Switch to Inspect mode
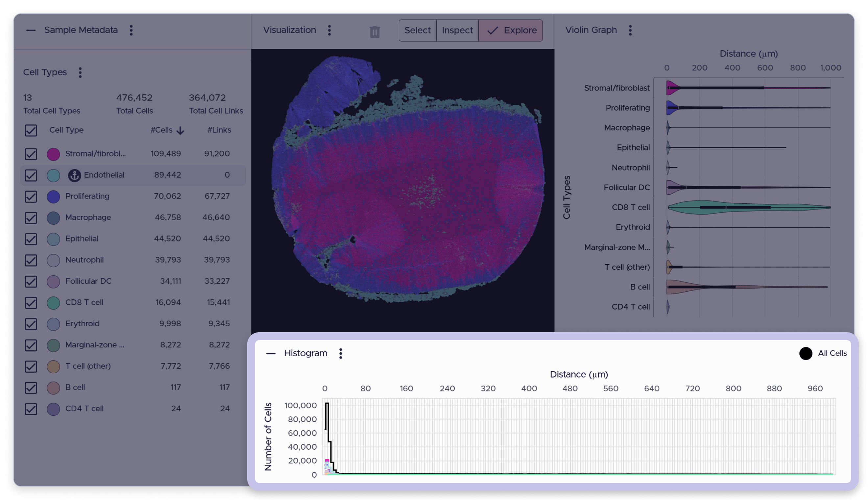Viewport: 868px width, 500px height. pos(457,30)
